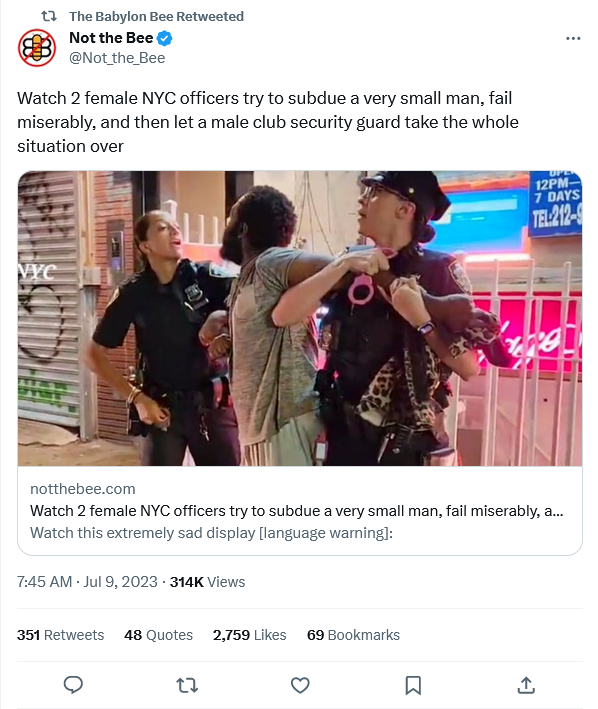The width and height of the screenshot is (598, 709).
Task: View the 48 Quotes list
Action: click(x=159, y=635)
